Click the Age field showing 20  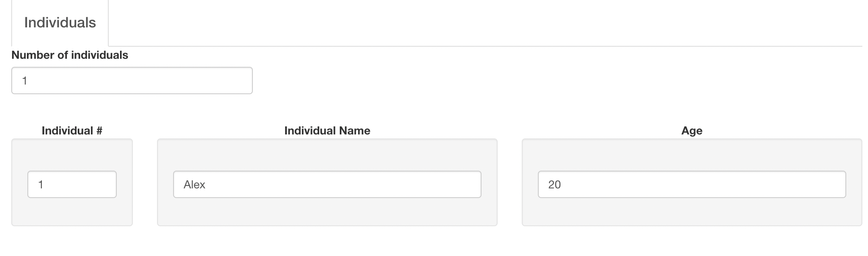point(692,184)
